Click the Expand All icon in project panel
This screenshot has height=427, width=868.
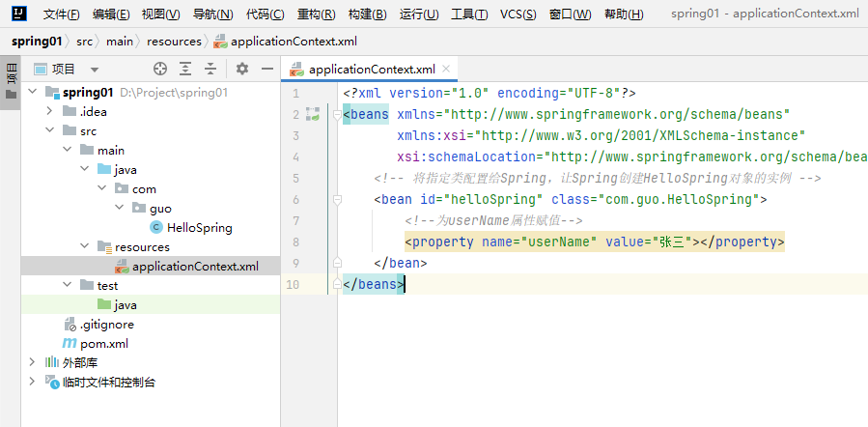[185, 69]
